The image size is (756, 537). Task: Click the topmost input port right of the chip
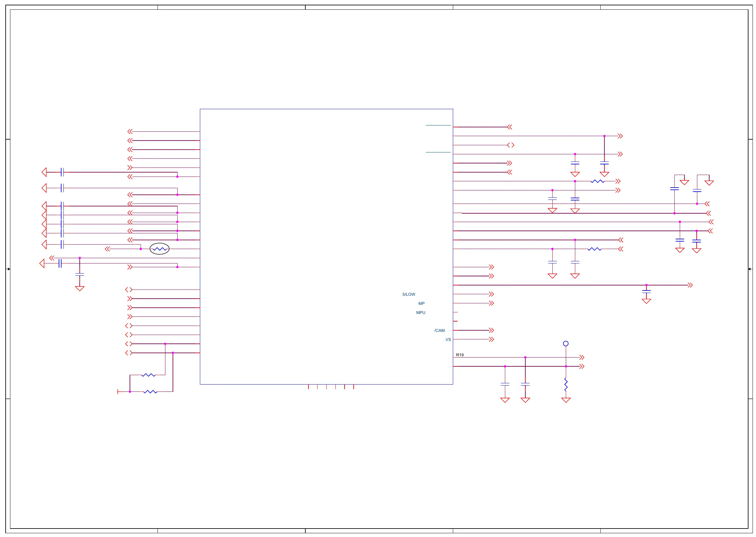coord(510,127)
